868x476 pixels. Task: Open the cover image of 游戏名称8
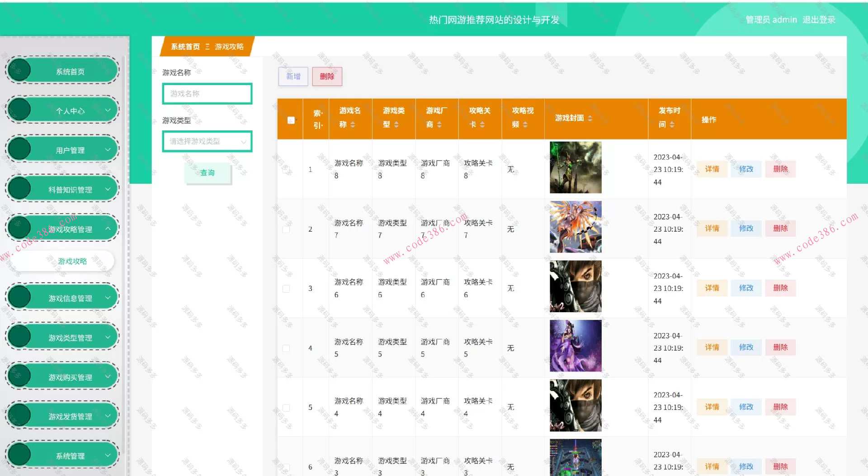click(576, 167)
